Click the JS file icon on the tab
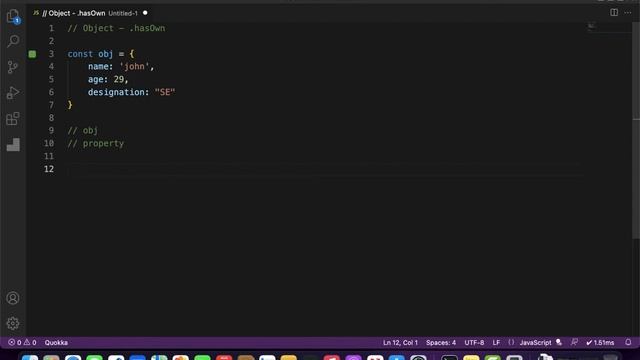640x360 pixels. click(36, 13)
